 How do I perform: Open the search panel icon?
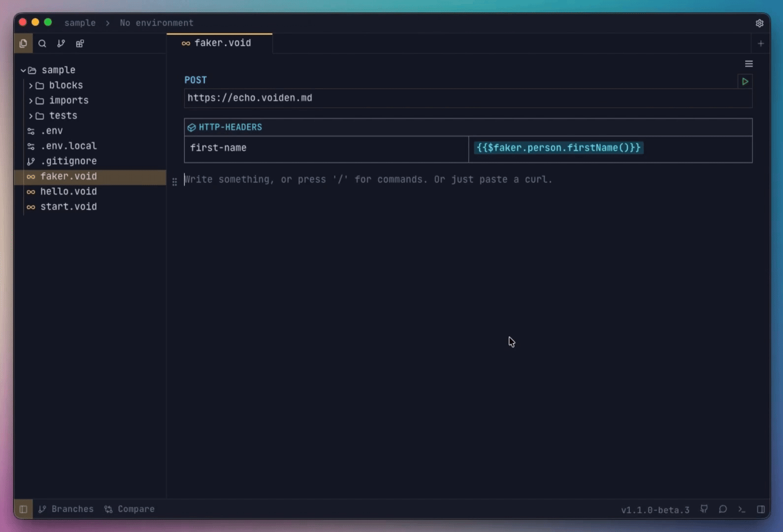42,43
